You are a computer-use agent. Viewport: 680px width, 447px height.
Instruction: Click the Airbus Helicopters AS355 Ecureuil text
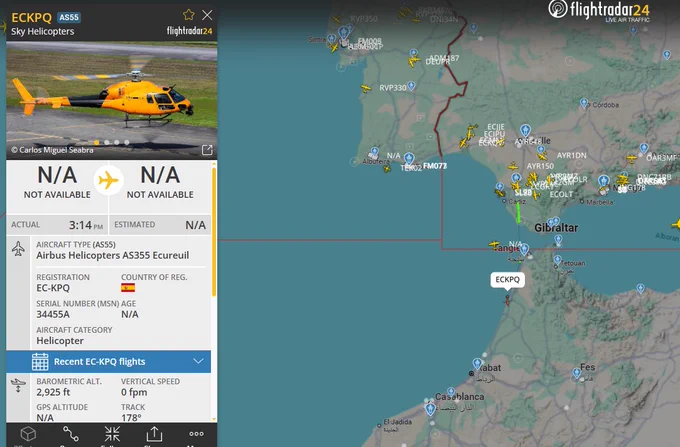[x=113, y=255]
